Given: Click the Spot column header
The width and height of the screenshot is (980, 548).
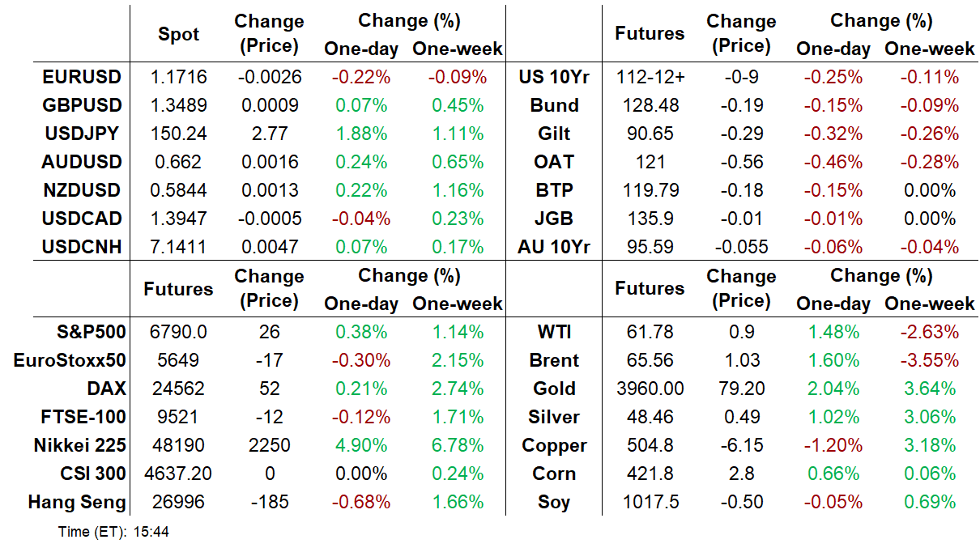Looking at the screenshot, I should pyautogui.click(x=178, y=35).
